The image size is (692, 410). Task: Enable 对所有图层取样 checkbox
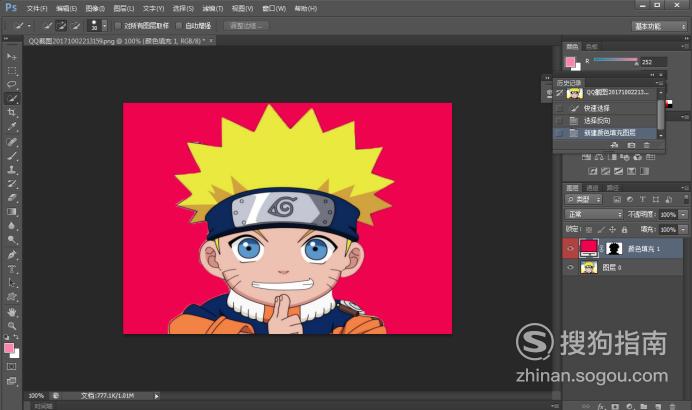118,26
